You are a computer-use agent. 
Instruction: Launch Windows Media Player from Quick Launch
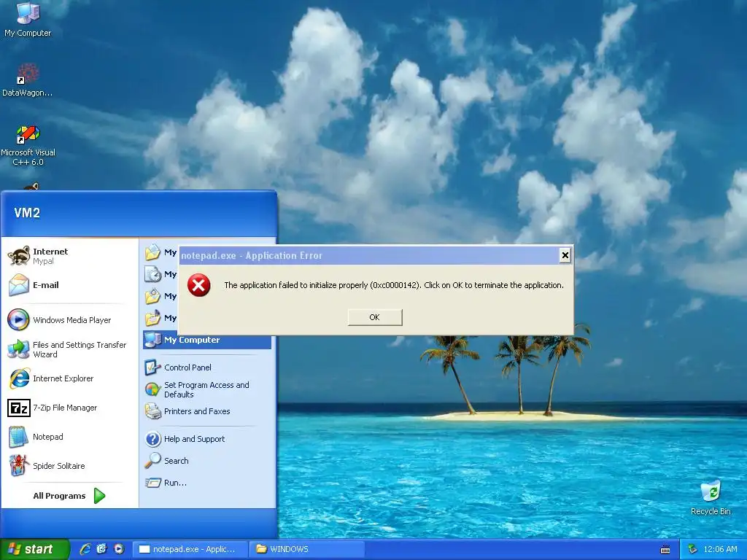[x=119, y=549]
